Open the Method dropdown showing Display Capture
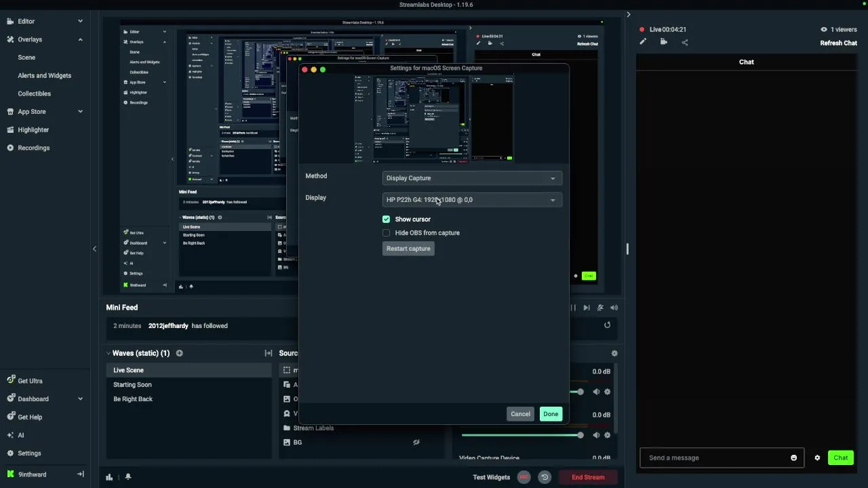Image resolution: width=868 pixels, height=488 pixels. tap(472, 178)
